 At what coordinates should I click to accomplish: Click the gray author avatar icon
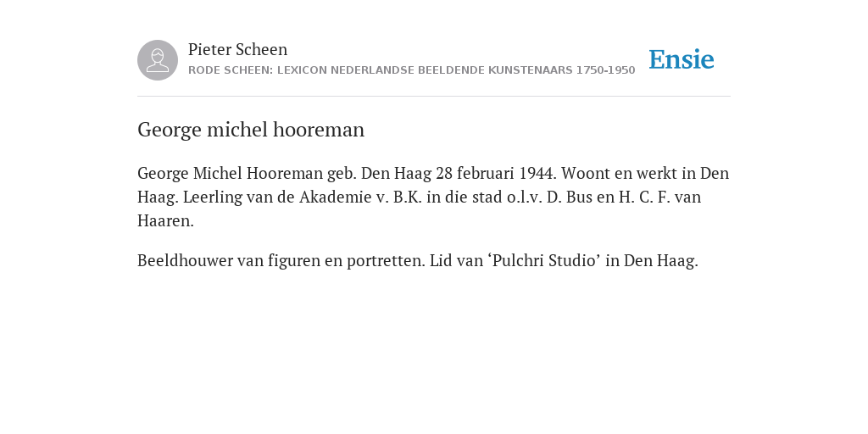tap(158, 60)
